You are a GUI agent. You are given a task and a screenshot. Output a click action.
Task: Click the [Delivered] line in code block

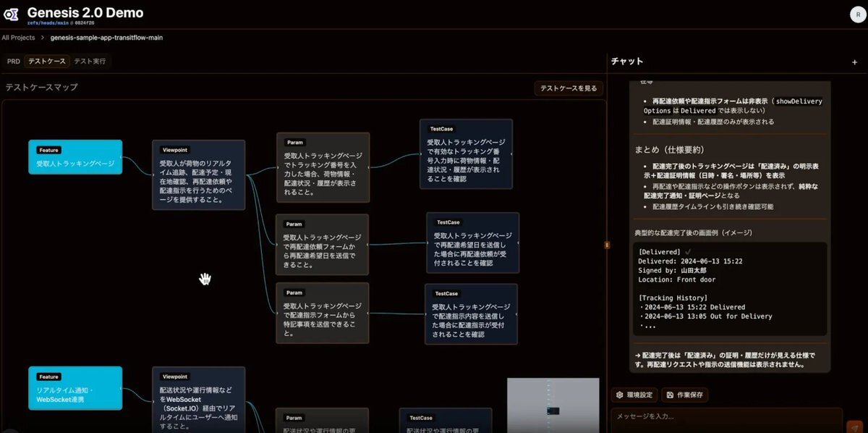tap(660, 251)
